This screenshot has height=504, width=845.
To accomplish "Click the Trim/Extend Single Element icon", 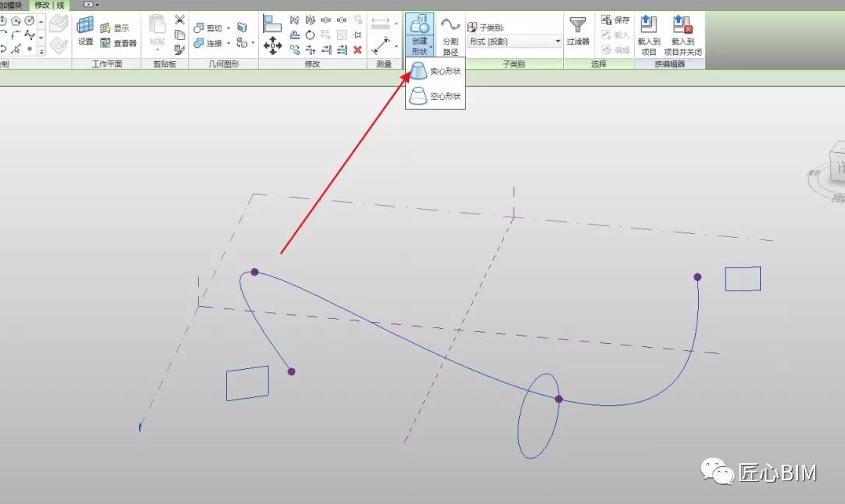I will [x=326, y=49].
